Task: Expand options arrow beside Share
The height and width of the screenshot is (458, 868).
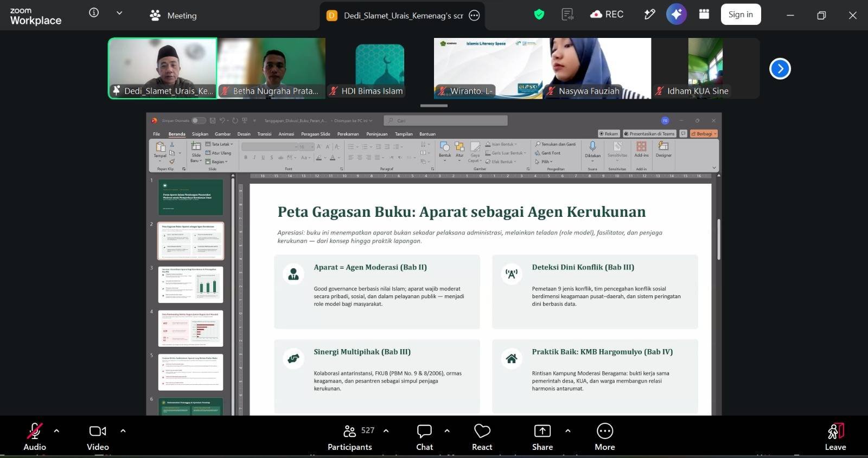Action: pos(568,431)
